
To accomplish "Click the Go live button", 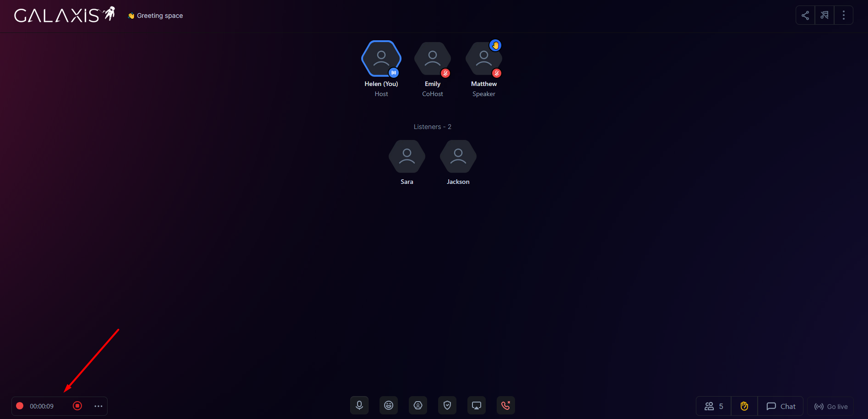I will coord(830,406).
